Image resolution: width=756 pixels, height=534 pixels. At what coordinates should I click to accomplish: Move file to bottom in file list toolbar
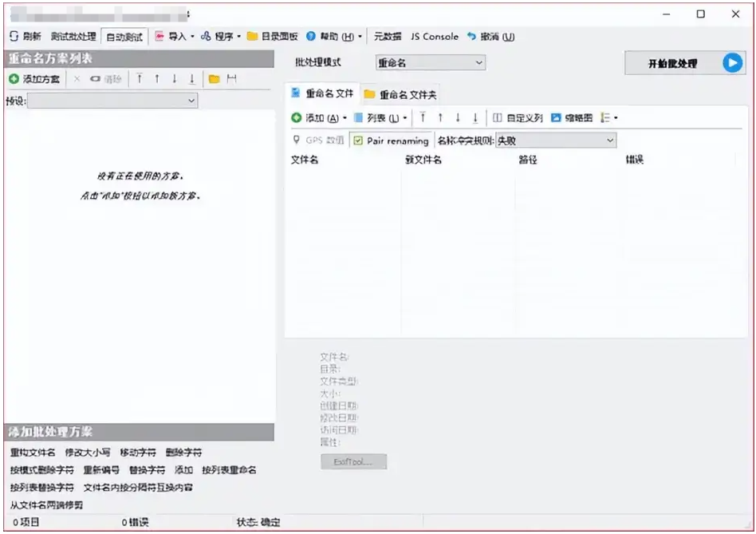pyautogui.click(x=475, y=117)
